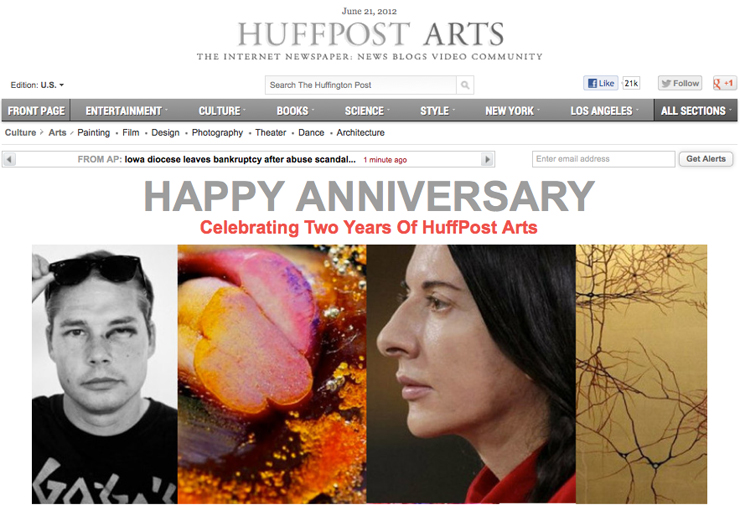Screen dimensions: 740x510
Task: Open the neuron branches artwork image
Action: [x=641, y=374]
